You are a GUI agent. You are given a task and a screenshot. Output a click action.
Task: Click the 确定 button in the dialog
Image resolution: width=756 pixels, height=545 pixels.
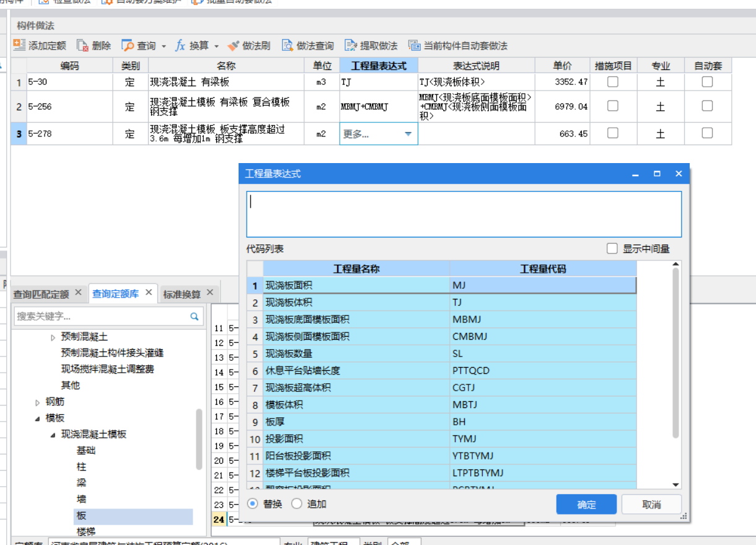pyautogui.click(x=586, y=505)
